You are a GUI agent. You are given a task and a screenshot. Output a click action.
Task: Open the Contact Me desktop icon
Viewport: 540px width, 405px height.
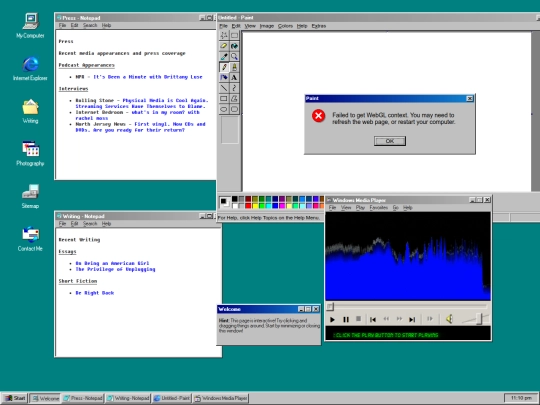tap(30, 238)
